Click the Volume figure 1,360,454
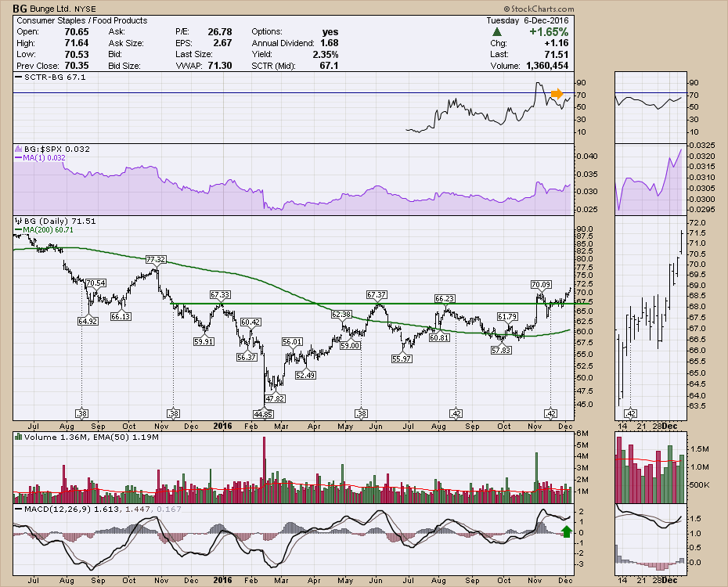728x587 pixels. [547, 66]
